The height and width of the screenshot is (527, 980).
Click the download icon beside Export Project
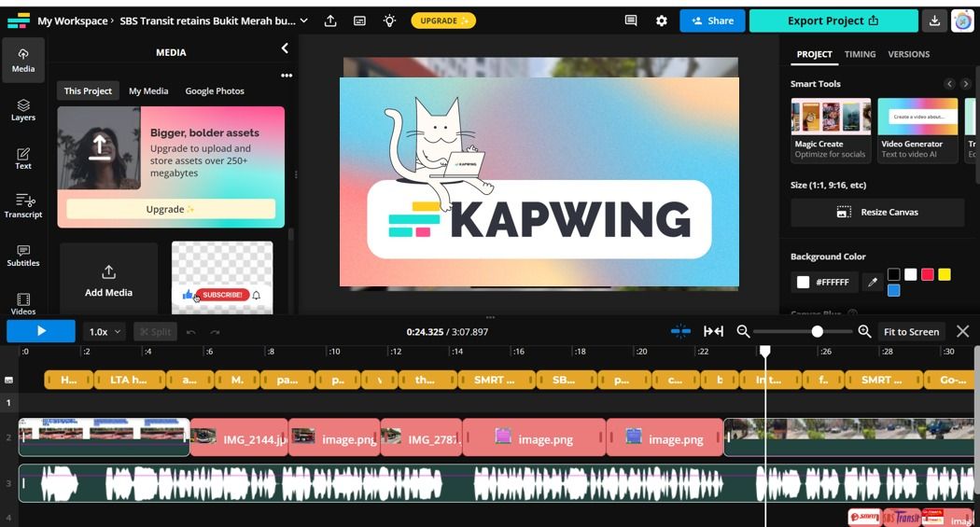pyautogui.click(x=934, y=21)
